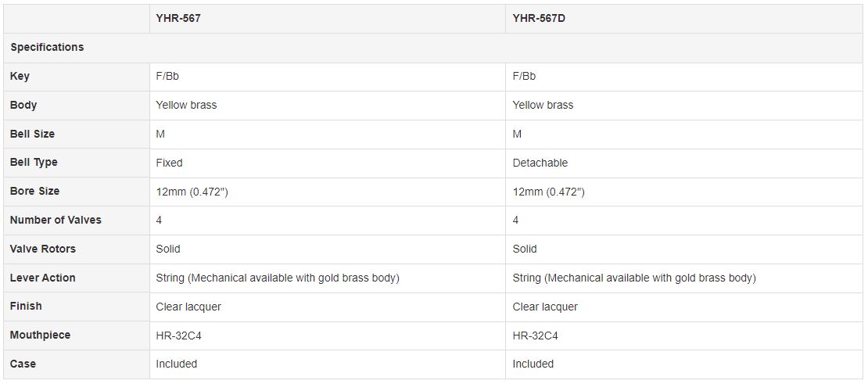868x384 pixels.
Task: Click Yellow brass under YHR-567D
Action: pyautogui.click(x=543, y=105)
